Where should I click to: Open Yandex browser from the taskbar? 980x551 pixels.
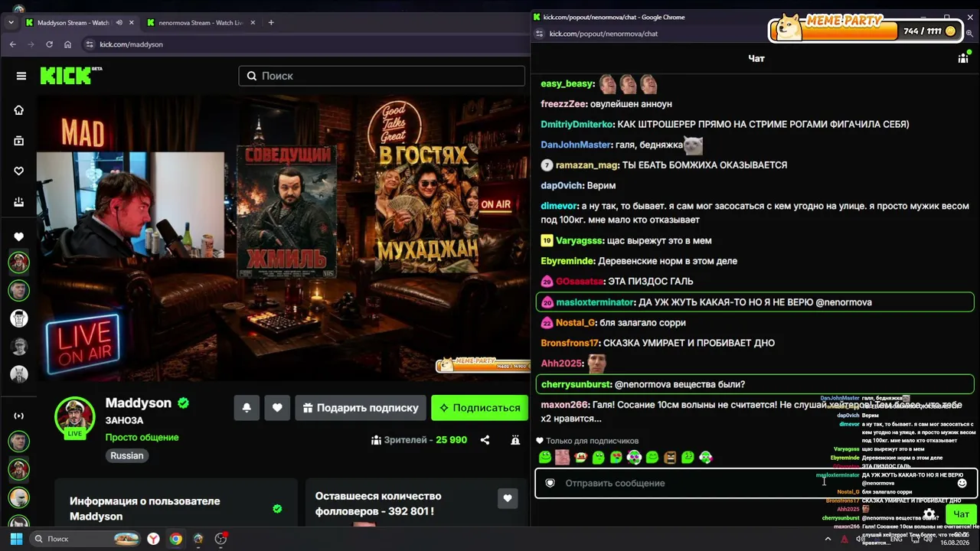pos(154,539)
